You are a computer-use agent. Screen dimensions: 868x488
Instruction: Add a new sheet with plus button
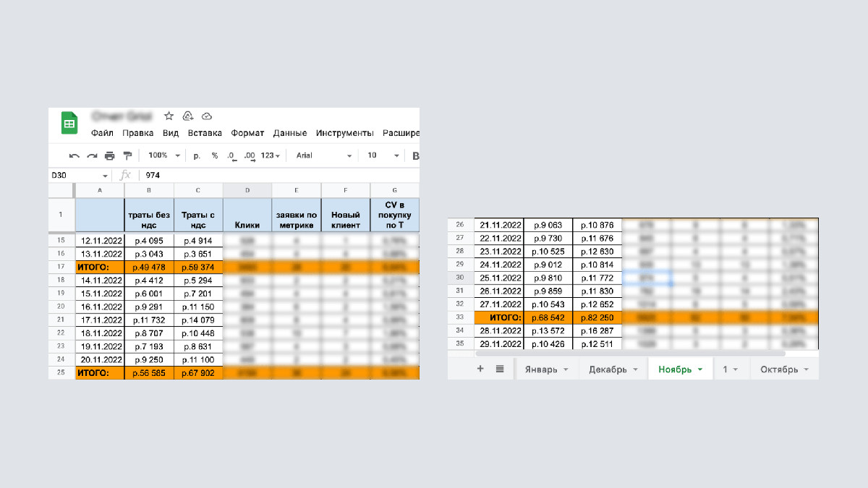point(480,369)
